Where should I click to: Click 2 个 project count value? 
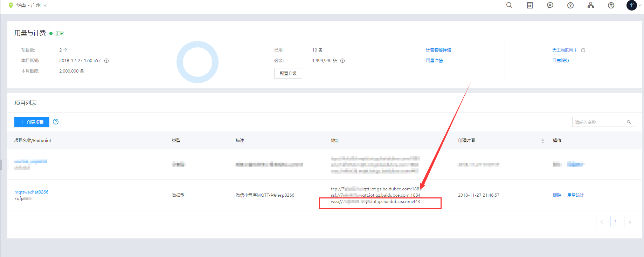click(x=63, y=50)
